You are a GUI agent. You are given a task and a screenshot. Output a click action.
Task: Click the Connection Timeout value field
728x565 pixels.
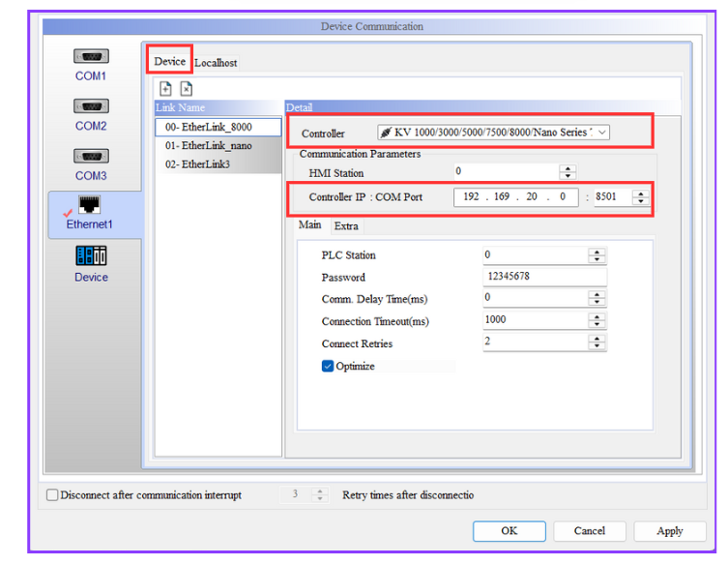click(535, 320)
